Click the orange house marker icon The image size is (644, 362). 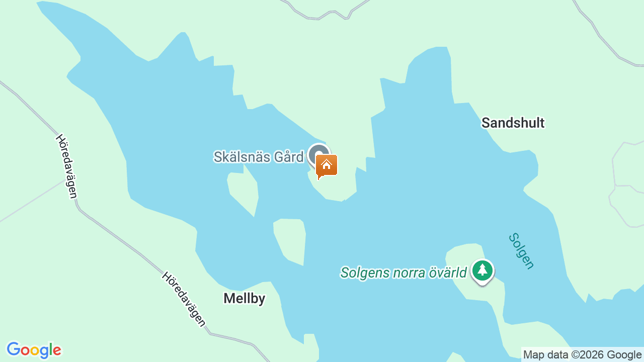click(x=327, y=166)
